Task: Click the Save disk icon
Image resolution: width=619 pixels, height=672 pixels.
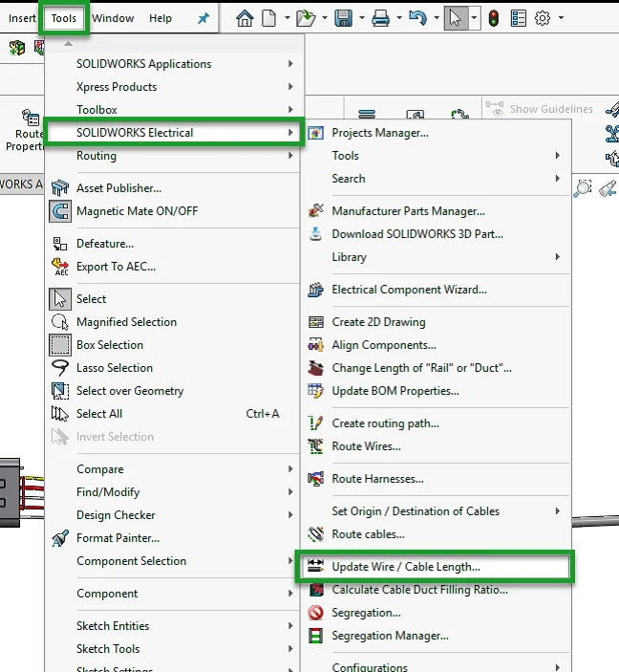Action: (343, 18)
